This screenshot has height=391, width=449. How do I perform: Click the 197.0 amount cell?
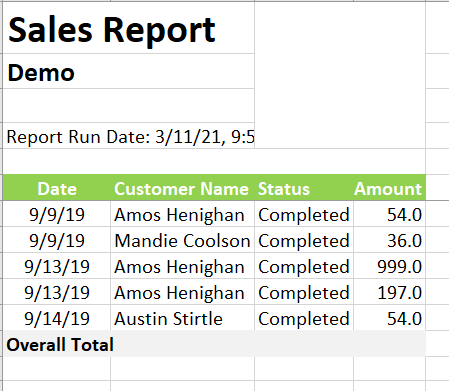click(390, 292)
